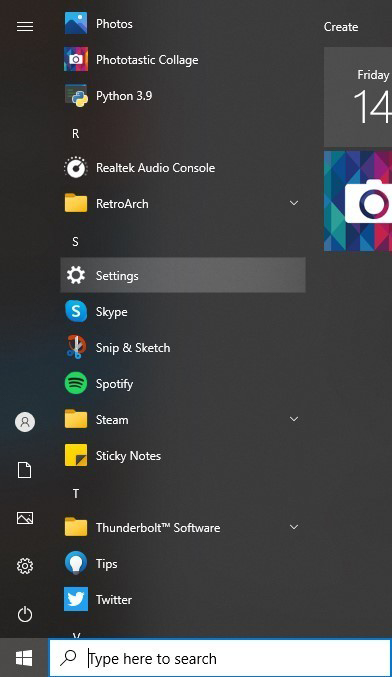Click the Twitter label text
The height and width of the screenshot is (677, 392).
pyautogui.click(x=114, y=600)
